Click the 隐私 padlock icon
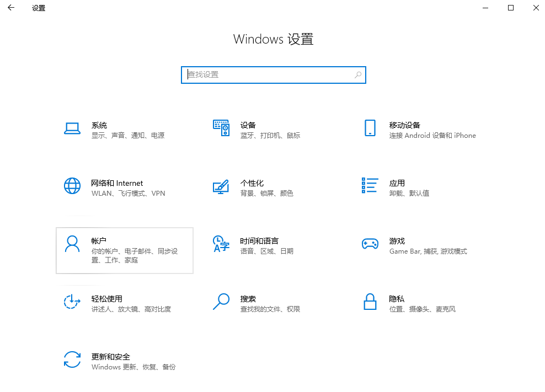 tap(370, 302)
